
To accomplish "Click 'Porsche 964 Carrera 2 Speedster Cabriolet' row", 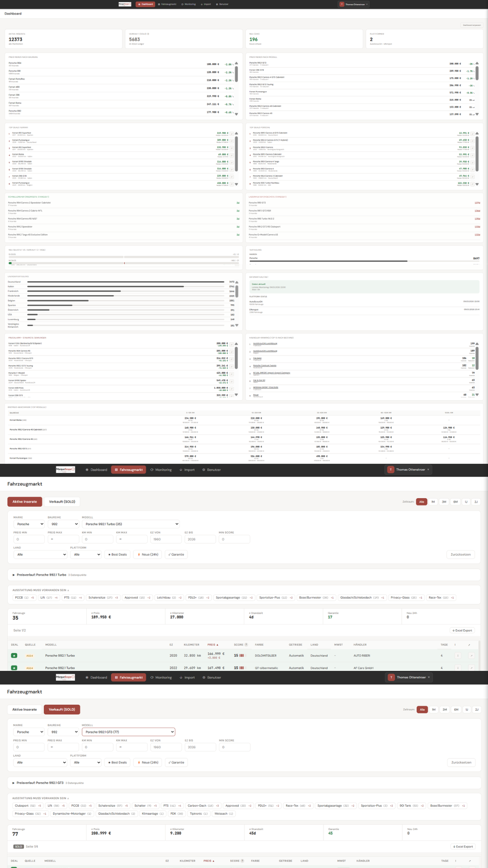I will pos(124,203).
